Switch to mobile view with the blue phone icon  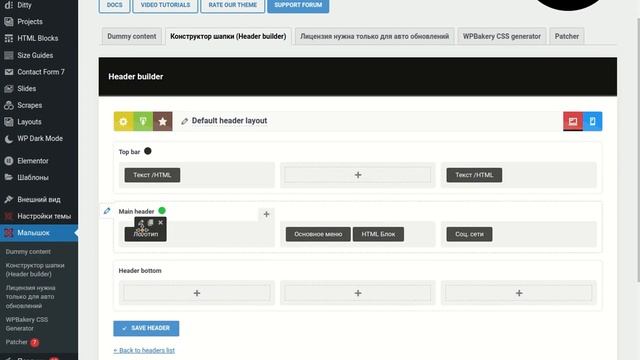click(592, 121)
